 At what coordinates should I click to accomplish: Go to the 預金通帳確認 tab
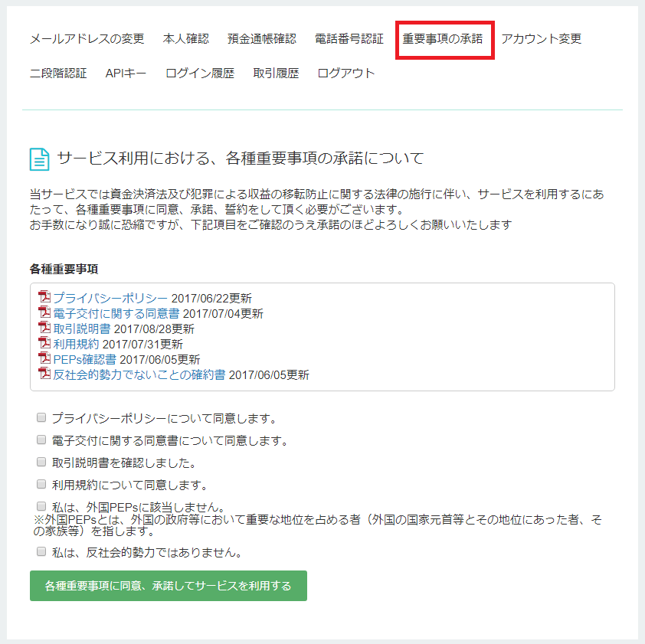pyautogui.click(x=262, y=38)
